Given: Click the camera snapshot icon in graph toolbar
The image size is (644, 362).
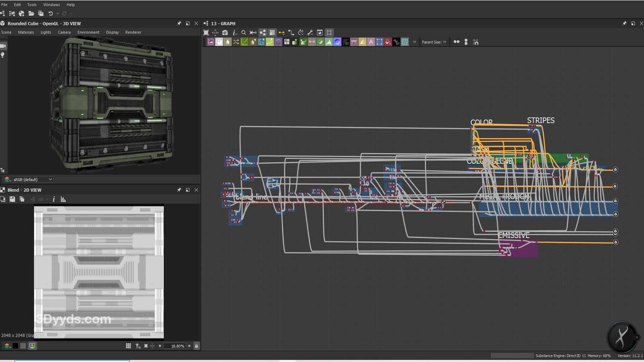Looking at the screenshot, I should point(225,33).
